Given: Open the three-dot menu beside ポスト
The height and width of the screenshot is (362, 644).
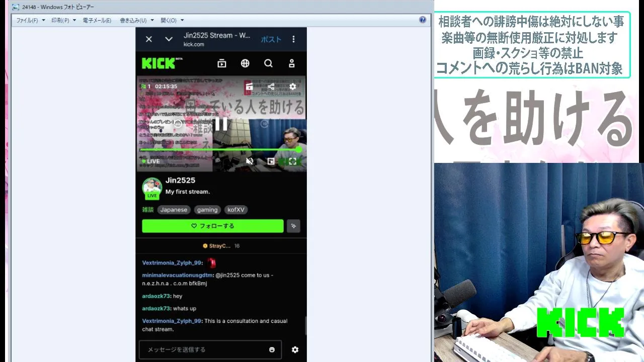Looking at the screenshot, I should coord(294,39).
